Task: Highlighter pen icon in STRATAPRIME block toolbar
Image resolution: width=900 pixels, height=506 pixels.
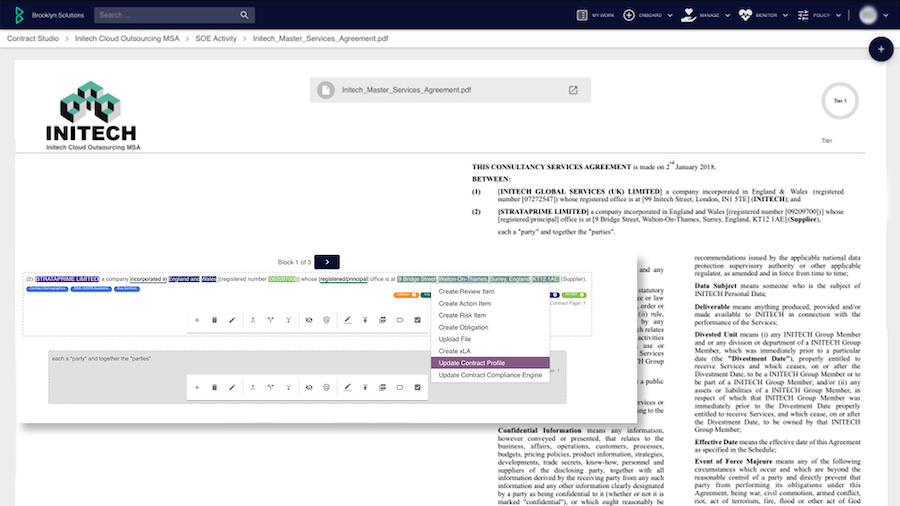Action: click(x=347, y=320)
